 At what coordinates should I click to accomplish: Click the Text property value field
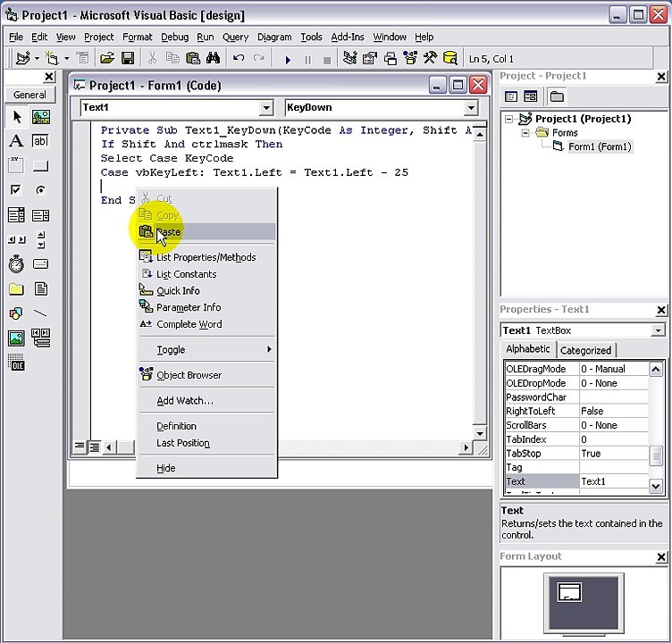click(614, 481)
